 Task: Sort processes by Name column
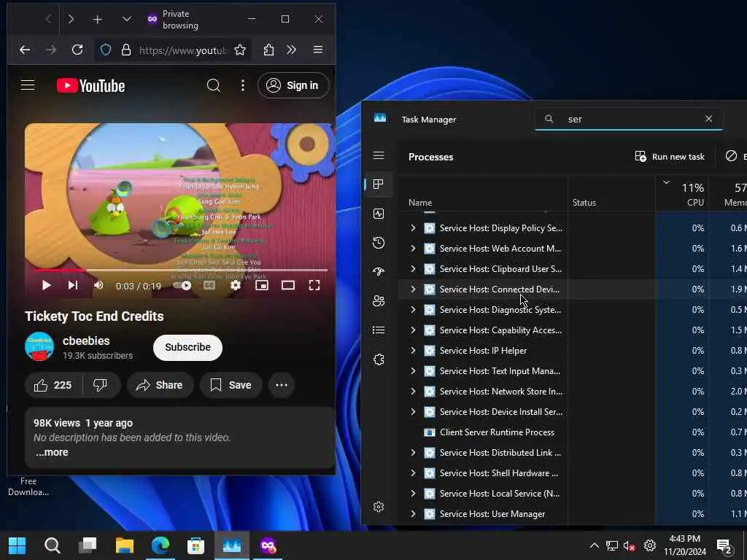[x=482, y=192]
